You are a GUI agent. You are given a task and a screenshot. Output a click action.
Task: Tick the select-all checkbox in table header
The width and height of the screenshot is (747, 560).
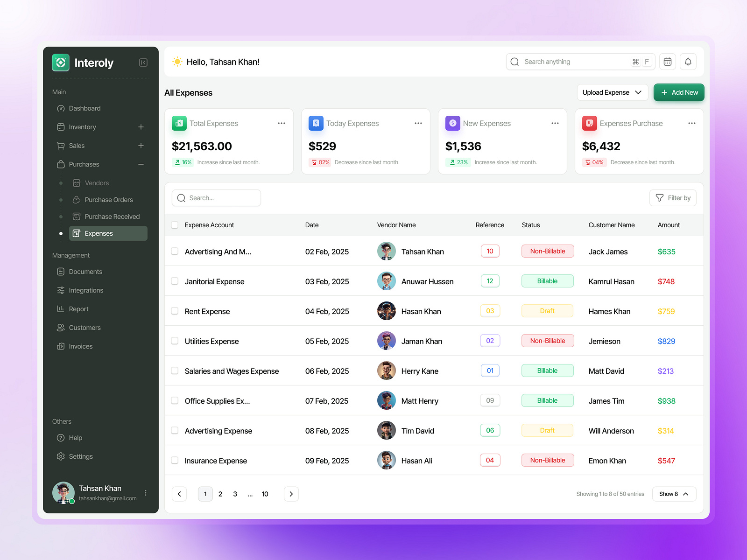(174, 224)
